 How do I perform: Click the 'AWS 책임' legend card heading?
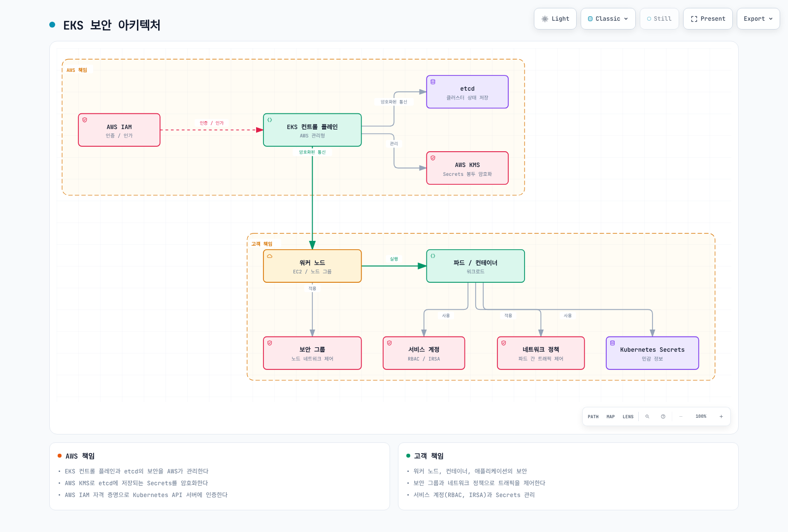click(80, 456)
